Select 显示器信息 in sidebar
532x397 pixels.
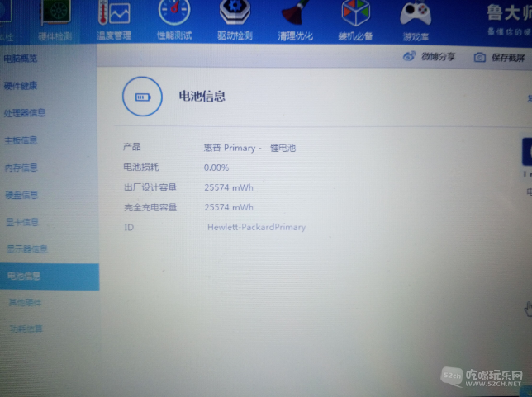click(x=27, y=249)
